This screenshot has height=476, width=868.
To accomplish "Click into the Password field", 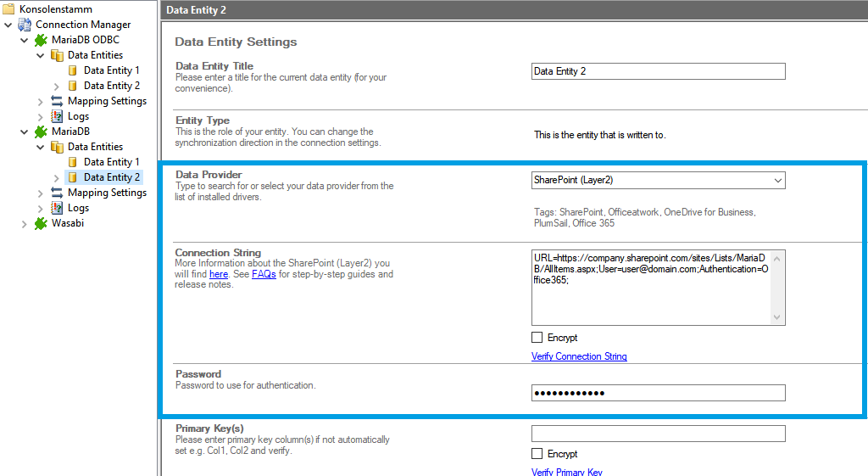I will [658, 393].
